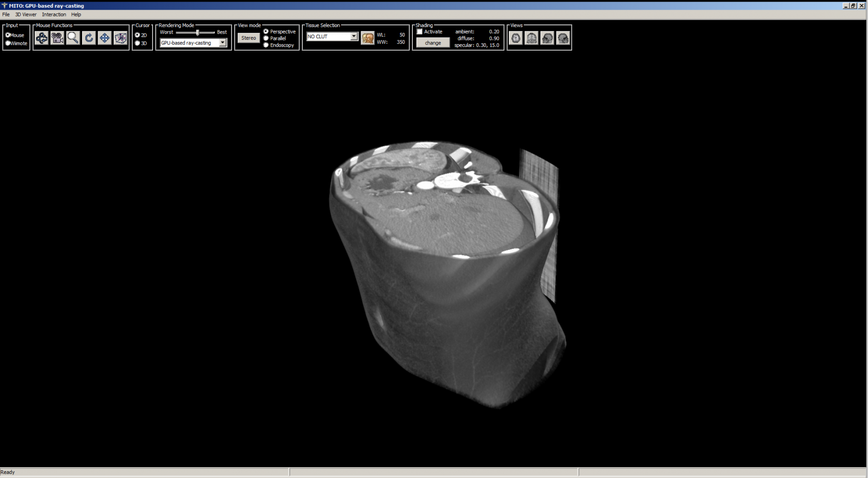Switch to the coronal head view

531,38
